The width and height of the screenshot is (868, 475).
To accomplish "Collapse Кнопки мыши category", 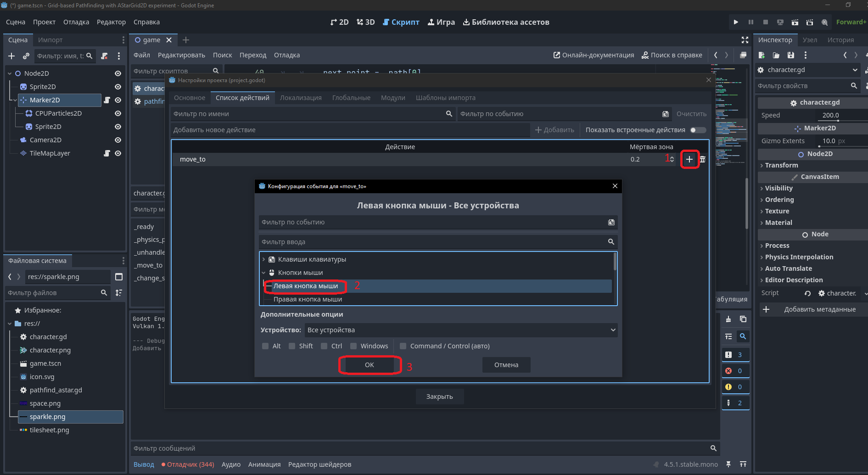I will 264,273.
